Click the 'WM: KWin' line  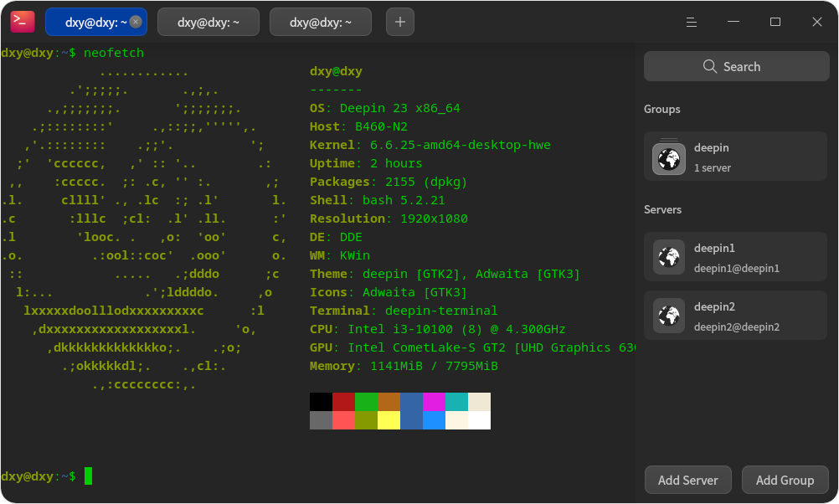[340, 255]
